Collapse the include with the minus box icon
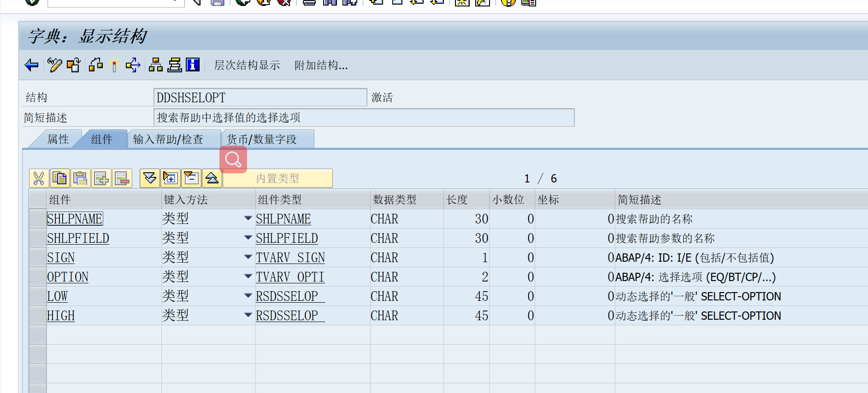Screen dimensions: 868x393 tap(191, 178)
